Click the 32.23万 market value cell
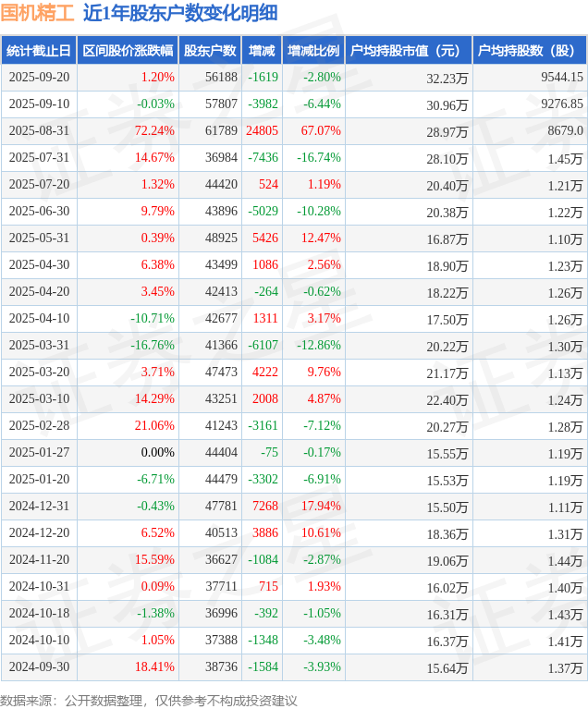The image size is (588, 709). click(x=447, y=79)
